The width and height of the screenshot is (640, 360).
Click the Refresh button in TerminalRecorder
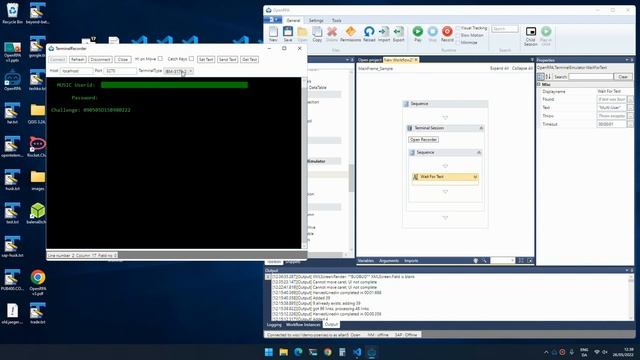click(78, 60)
